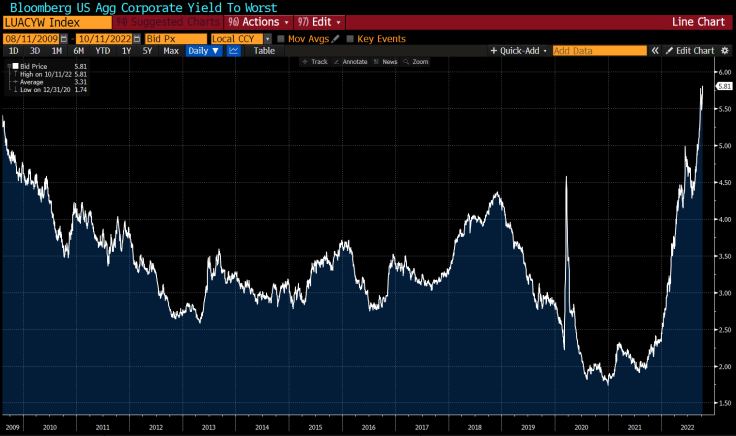Select the 5Y time range

(147, 50)
